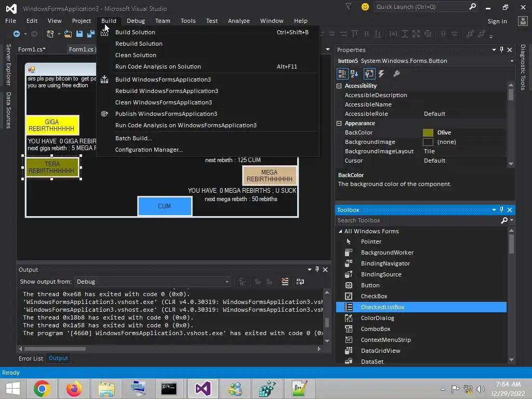
Task: Click the Sign in link
Action: (497, 21)
